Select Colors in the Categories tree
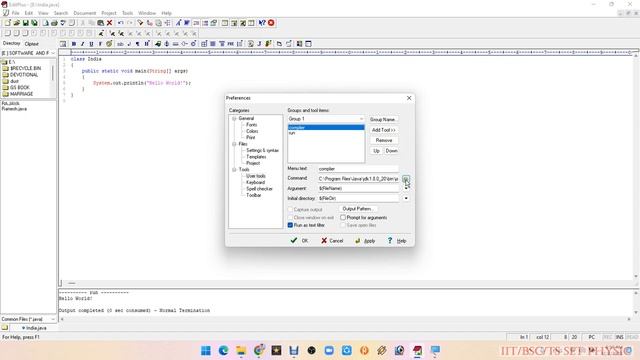The image size is (640, 360). (x=252, y=131)
